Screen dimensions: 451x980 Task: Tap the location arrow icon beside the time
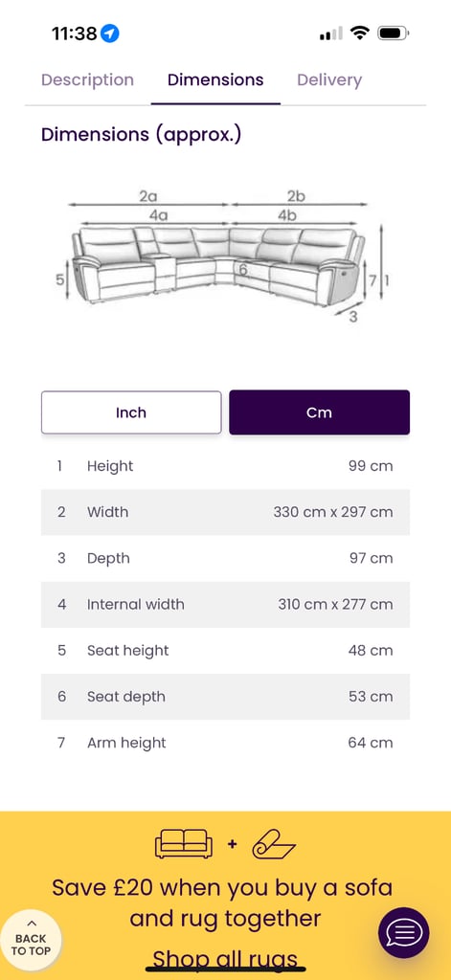[x=110, y=33]
